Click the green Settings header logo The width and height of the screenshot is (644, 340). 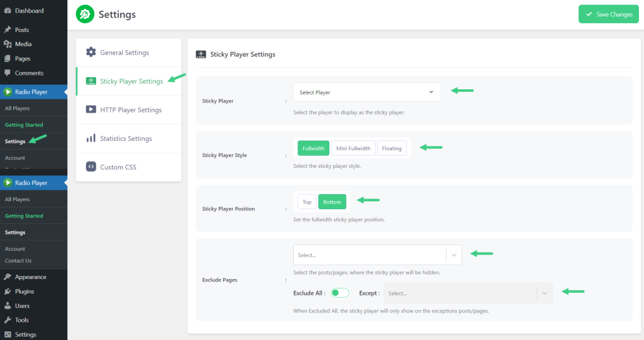(x=85, y=14)
